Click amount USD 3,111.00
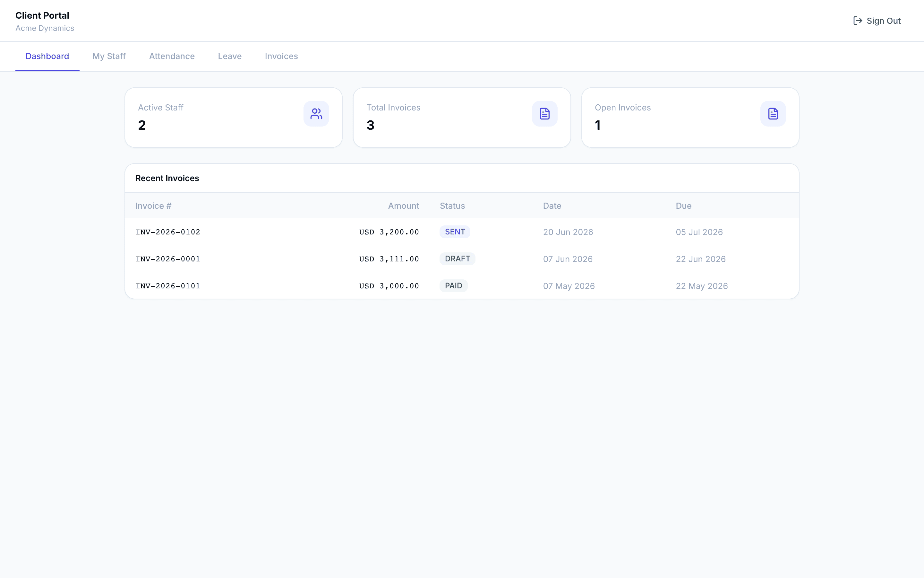 [x=389, y=259]
